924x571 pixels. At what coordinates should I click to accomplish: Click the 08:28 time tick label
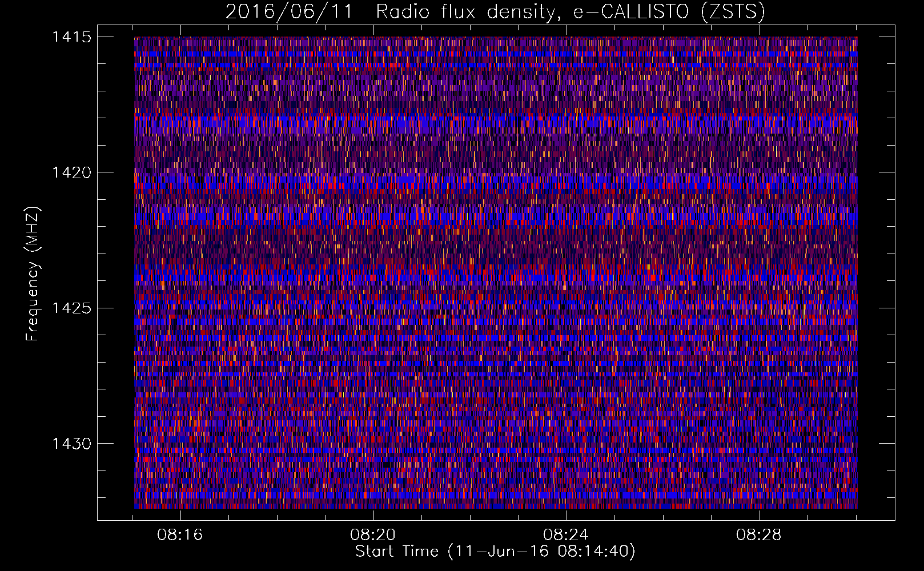[x=759, y=535]
